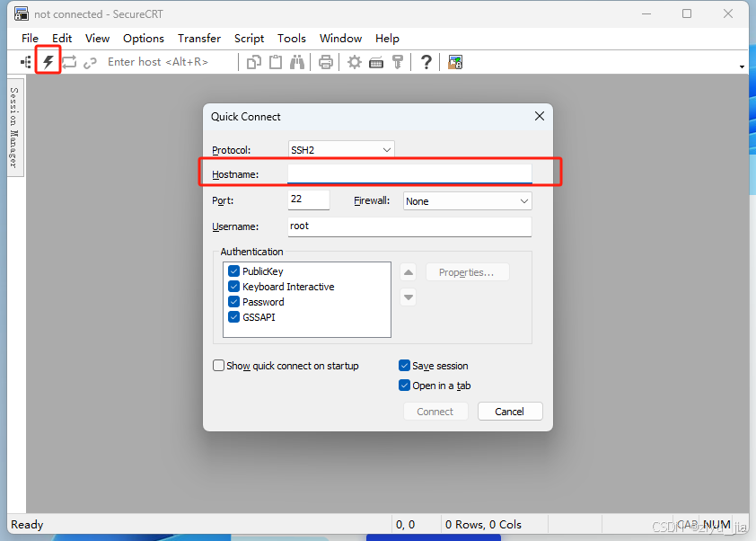This screenshot has width=756, height=541.
Task: Click the Connect button
Action: click(x=435, y=412)
